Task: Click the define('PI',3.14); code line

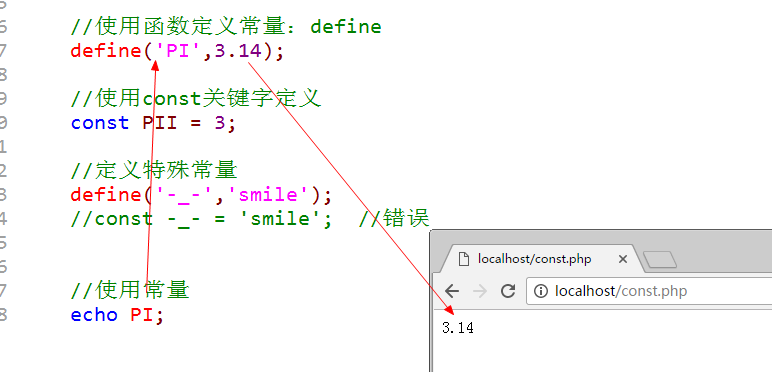Action: pyautogui.click(x=177, y=51)
